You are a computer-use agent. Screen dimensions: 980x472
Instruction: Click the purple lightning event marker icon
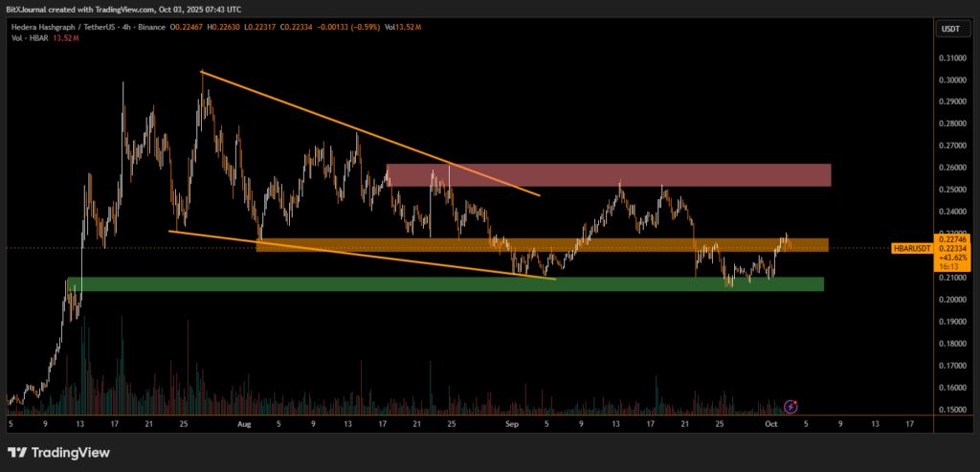pyautogui.click(x=791, y=407)
